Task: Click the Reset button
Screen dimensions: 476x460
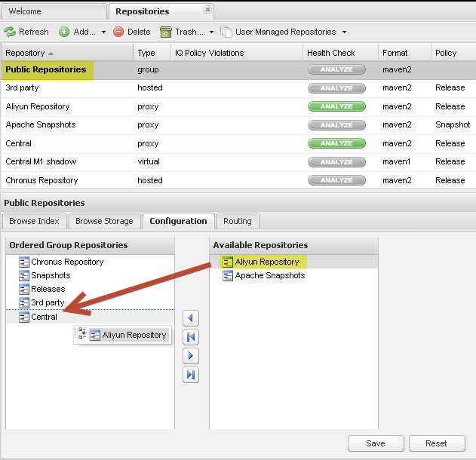Action: tap(437, 443)
